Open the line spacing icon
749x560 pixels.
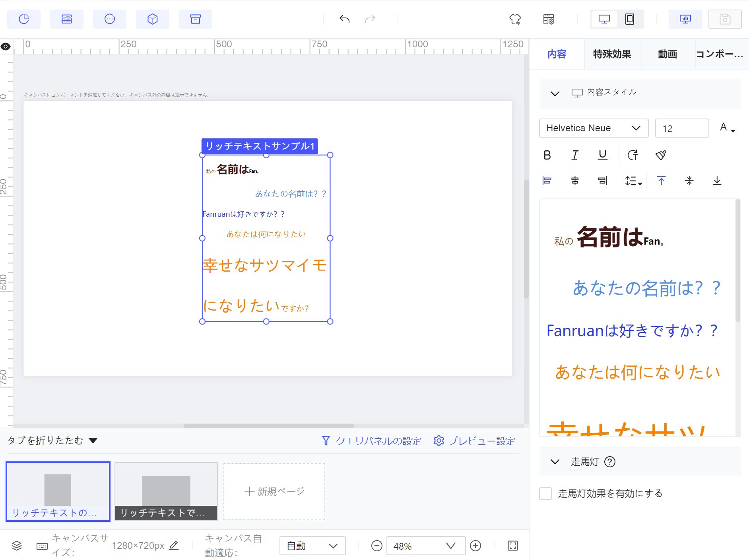tap(632, 181)
